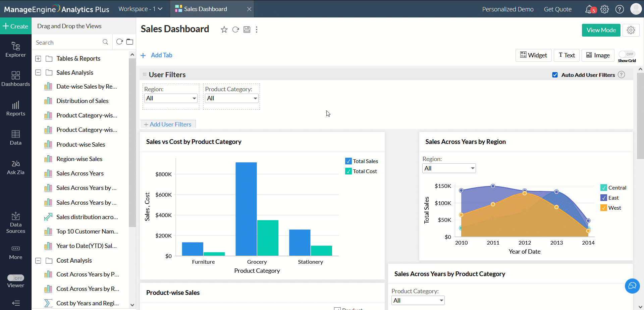Click the dashboard refresh icon

[235, 30]
